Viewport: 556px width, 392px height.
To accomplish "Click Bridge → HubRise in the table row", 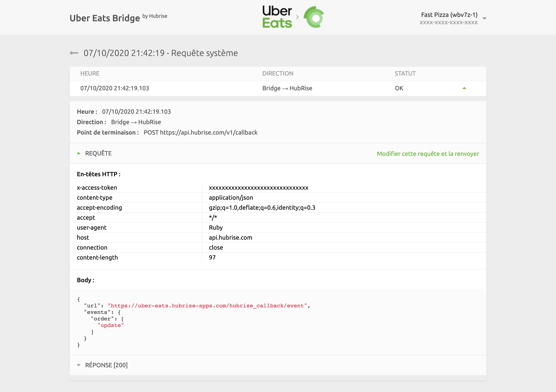I will [x=287, y=88].
